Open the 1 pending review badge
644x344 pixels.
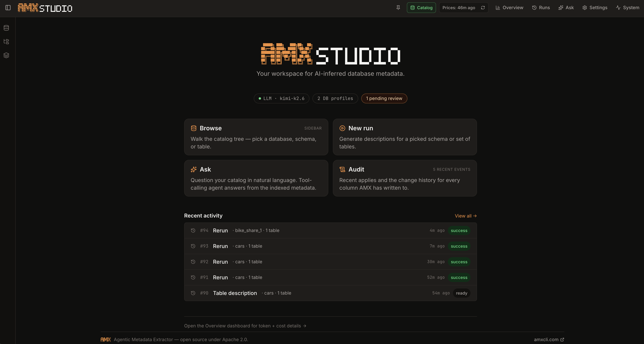tap(384, 98)
